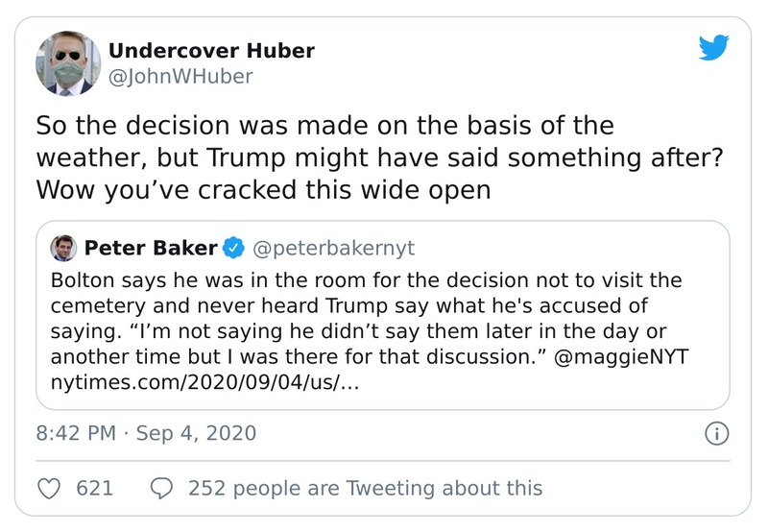Screen dimensions: 768x532
Task: Like the tweet with the heart icon
Action: [x=49, y=488]
